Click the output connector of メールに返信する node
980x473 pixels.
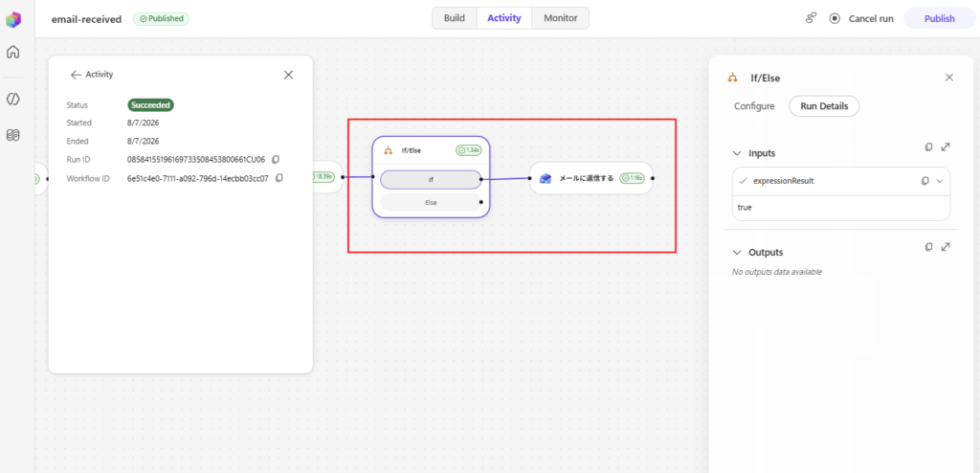pos(653,178)
